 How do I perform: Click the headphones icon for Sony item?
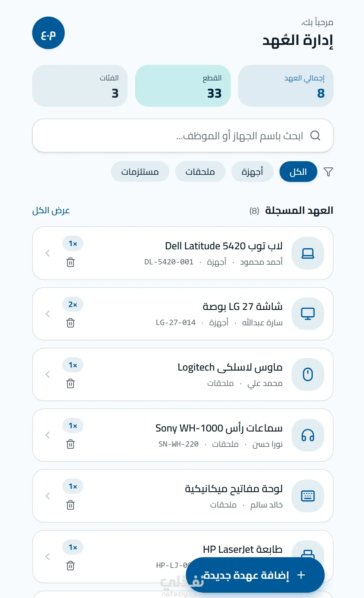point(308,435)
